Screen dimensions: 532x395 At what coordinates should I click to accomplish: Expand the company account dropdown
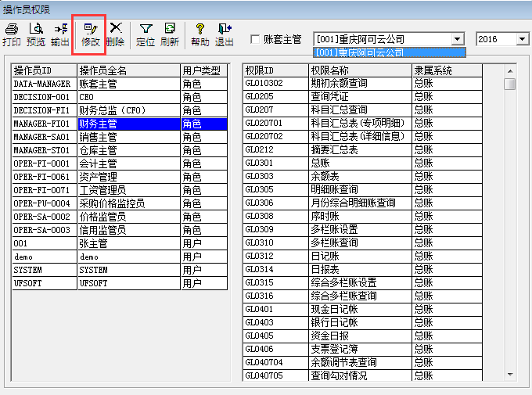[x=457, y=39]
